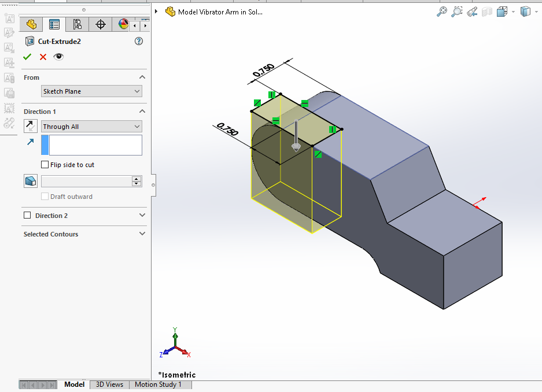Open the FeatureManager design tree tab
The width and height of the screenshot is (542, 392).
point(31,24)
